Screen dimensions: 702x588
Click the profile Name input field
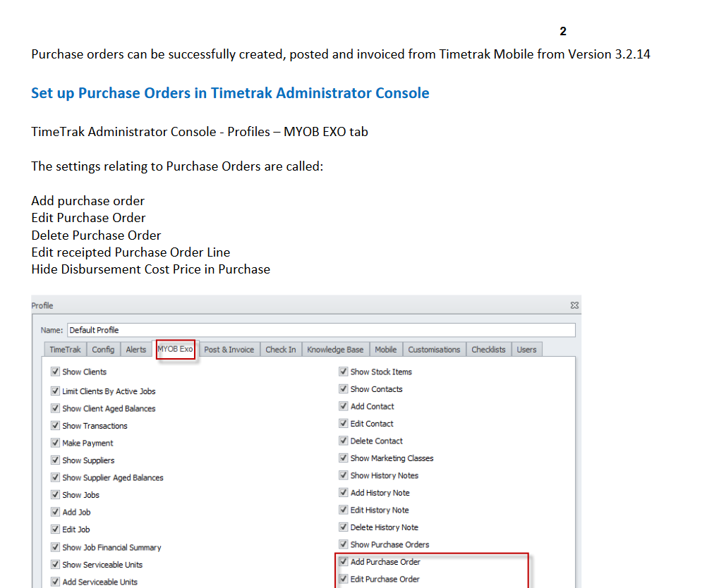(321, 330)
